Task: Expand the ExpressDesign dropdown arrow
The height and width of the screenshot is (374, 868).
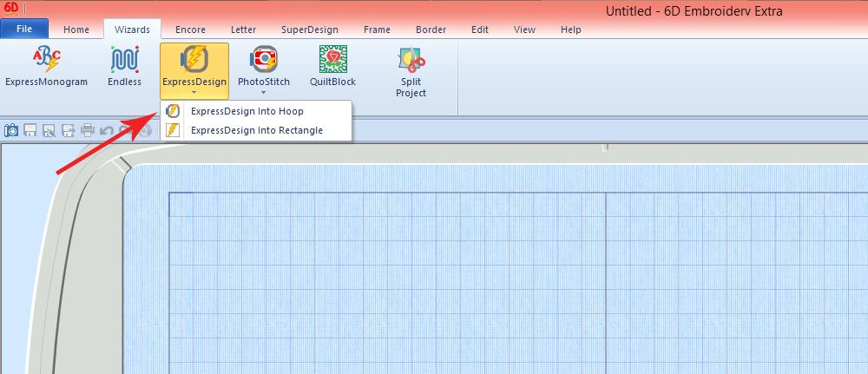Action: (x=194, y=92)
